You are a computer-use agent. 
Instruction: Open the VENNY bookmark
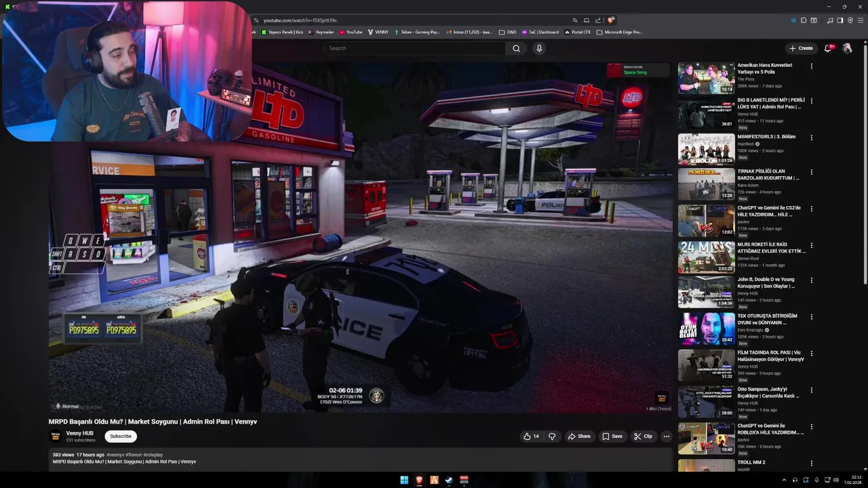[x=378, y=32]
